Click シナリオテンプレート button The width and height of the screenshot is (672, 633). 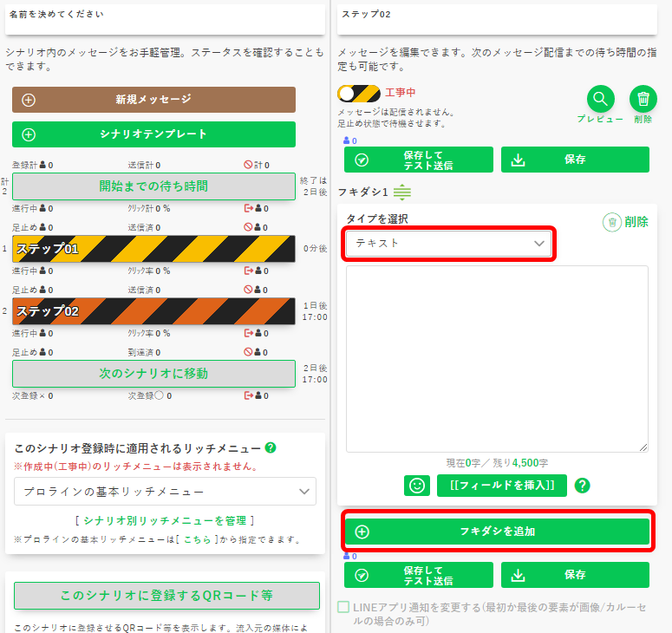pos(153,134)
